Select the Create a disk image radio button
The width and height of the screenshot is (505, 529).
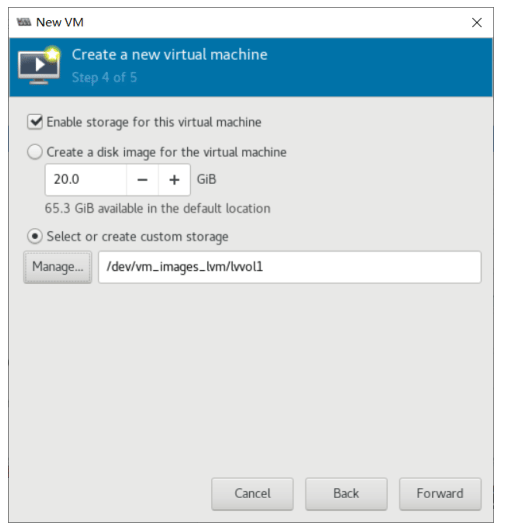[35, 152]
